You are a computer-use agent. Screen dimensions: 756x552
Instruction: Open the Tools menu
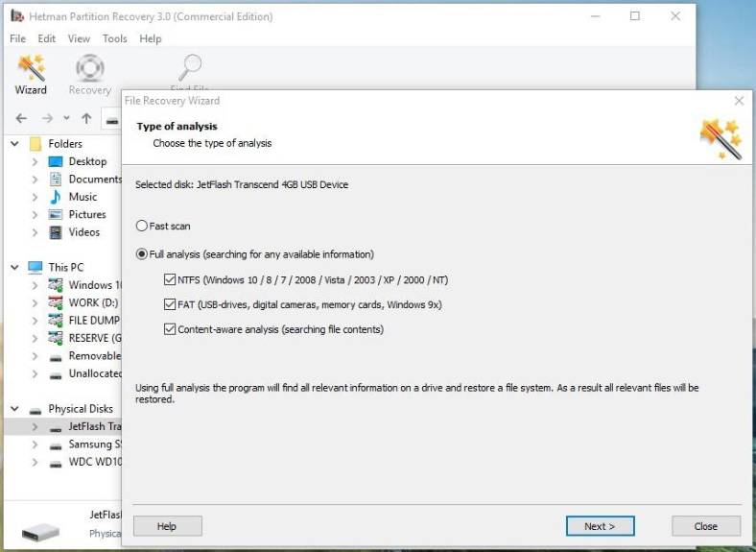[114, 38]
